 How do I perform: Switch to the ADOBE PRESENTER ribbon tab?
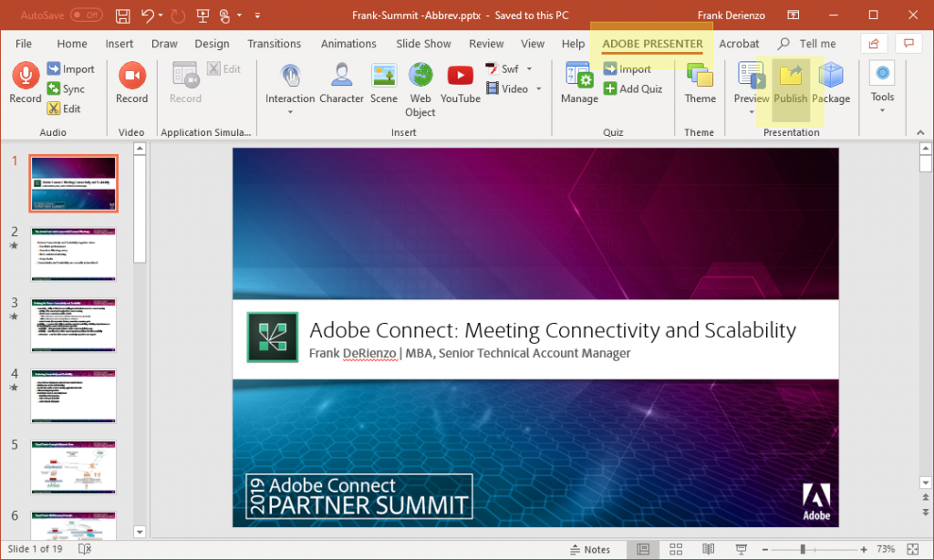click(x=651, y=43)
